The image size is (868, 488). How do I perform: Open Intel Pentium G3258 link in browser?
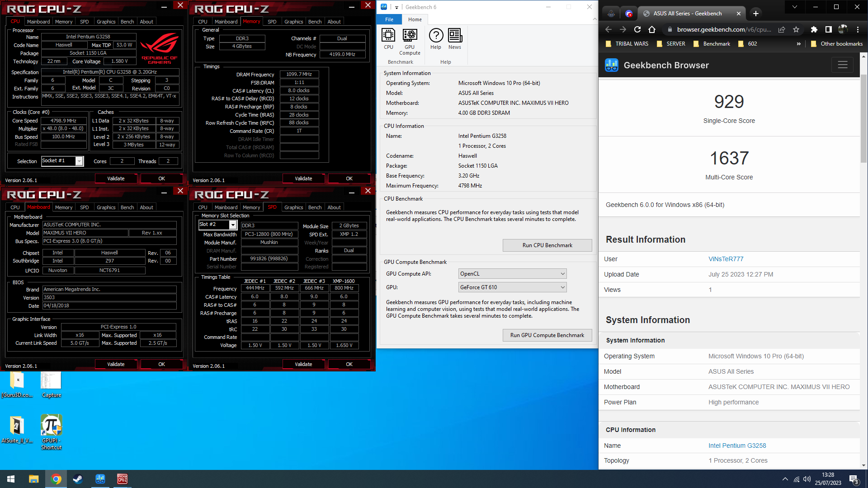737,446
